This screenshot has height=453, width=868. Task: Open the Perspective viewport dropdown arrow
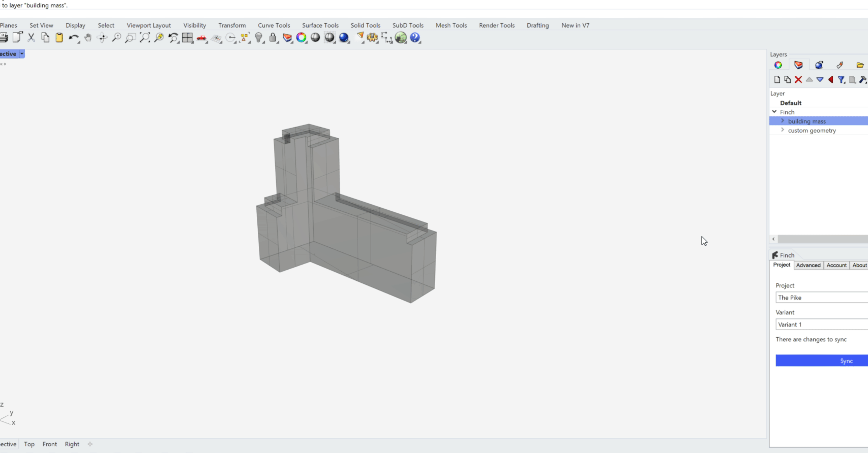[22, 54]
